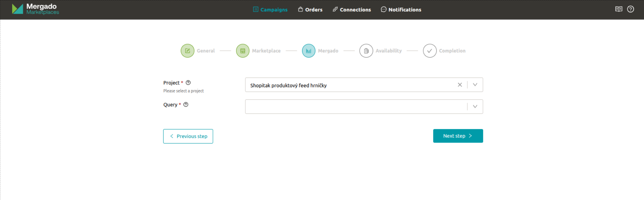
Task: Clear the selected project with X
Action: coord(460,85)
